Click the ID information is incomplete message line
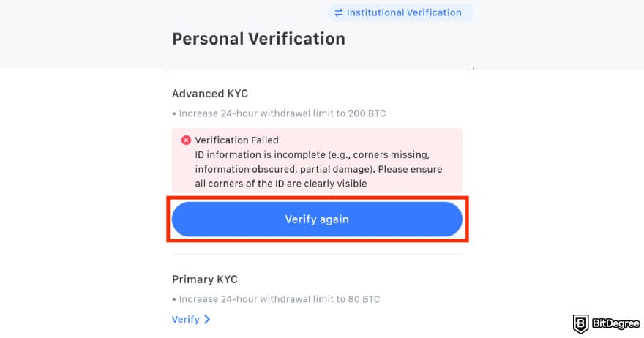Image resolution: width=644 pixels, height=338 pixels. click(x=312, y=155)
